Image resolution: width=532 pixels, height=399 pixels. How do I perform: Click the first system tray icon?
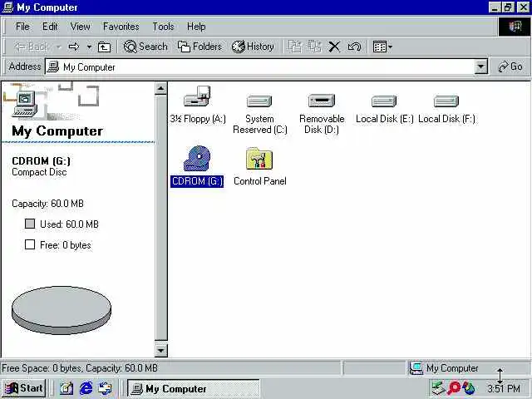pos(438,388)
